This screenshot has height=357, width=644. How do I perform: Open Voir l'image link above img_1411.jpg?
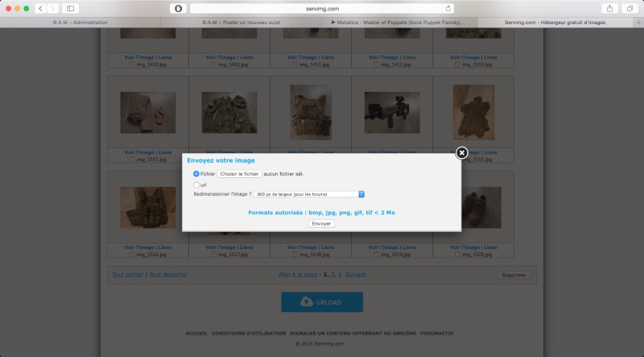[303, 57]
